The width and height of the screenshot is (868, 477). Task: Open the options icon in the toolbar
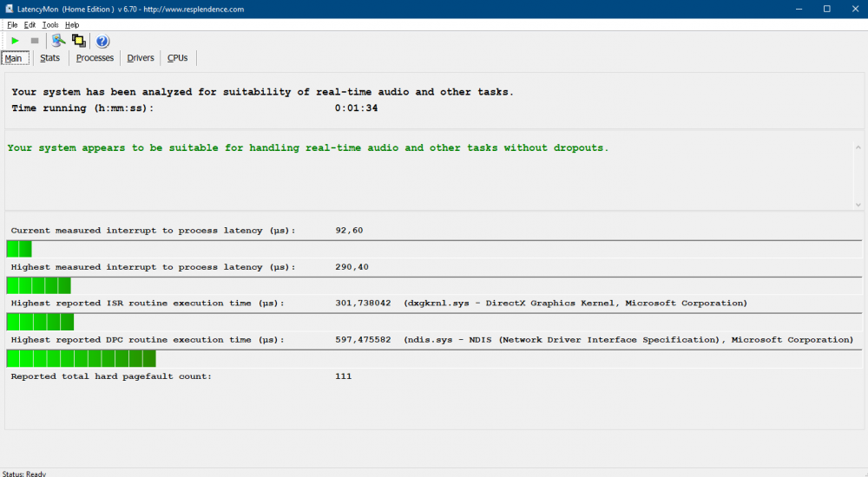pyautogui.click(x=58, y=41)
